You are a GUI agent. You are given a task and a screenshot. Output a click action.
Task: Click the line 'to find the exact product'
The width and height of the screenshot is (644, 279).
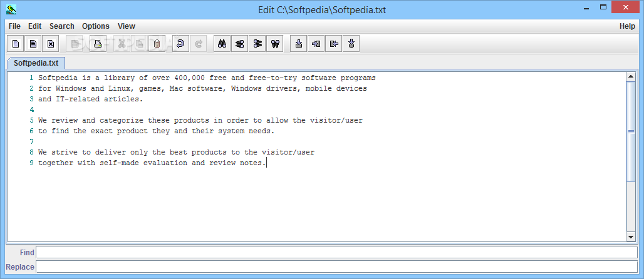click(156, 131)
